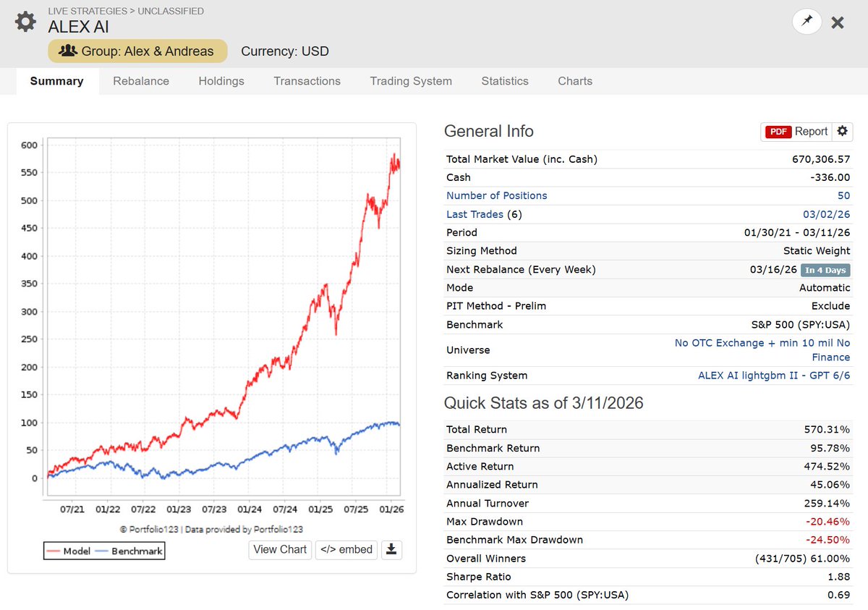Open the General Info gear settings

842,131
